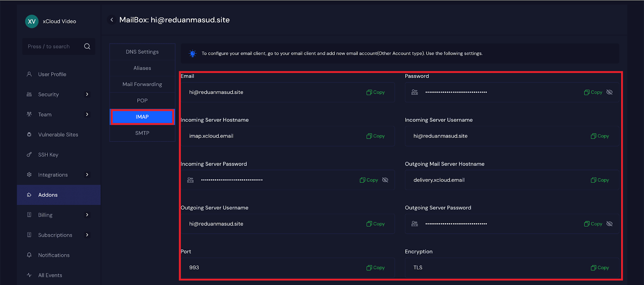Open the Vulnerable Sites page

(58, 135)
